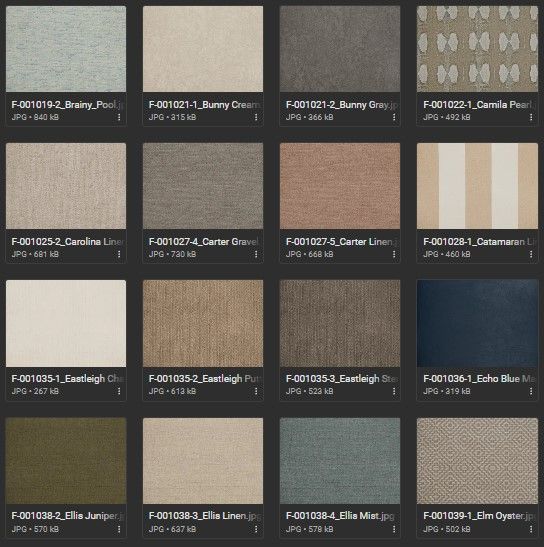The image size is (544, 547).
Task: Open more options for Carter Gravel file
Action: pos(256,254)
